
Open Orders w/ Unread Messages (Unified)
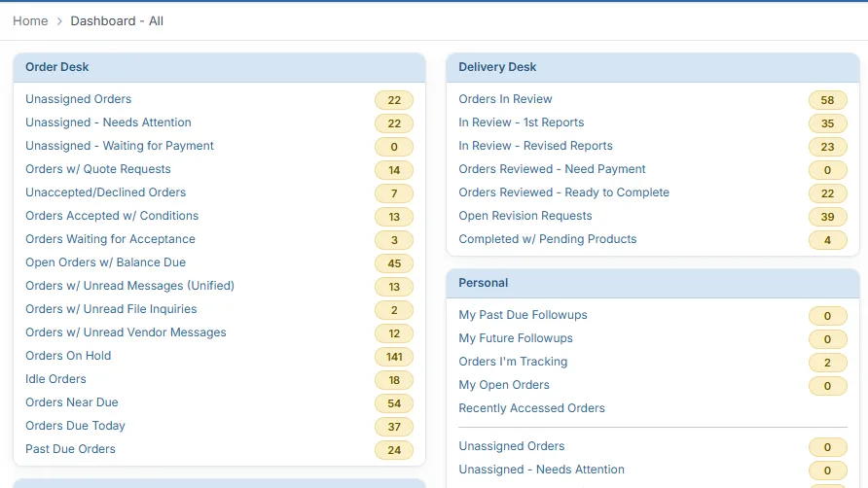130,286
